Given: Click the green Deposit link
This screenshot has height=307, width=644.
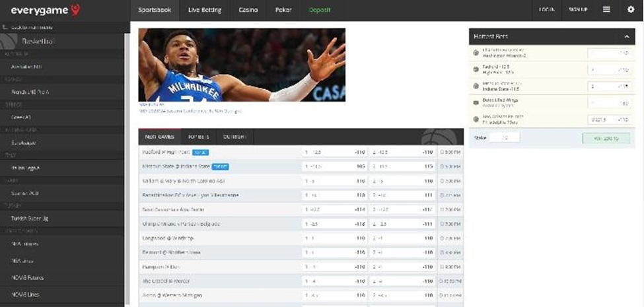Looking at the screenshot, I should 320,10.
